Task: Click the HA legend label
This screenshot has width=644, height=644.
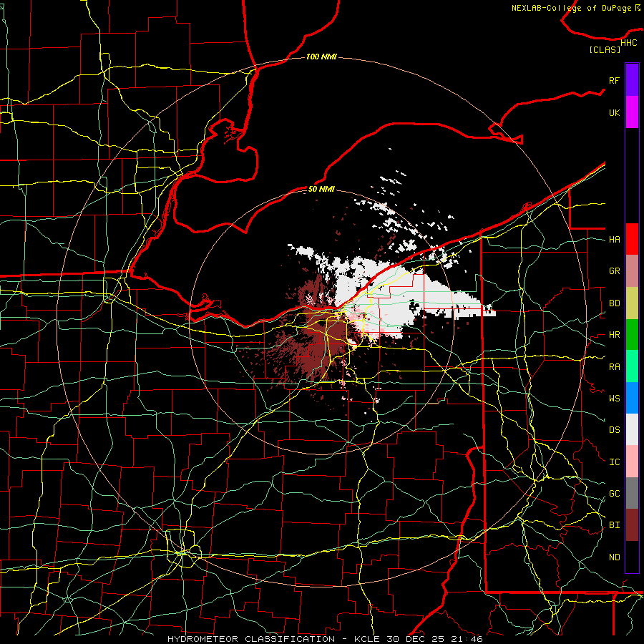Action: (614, 239)
